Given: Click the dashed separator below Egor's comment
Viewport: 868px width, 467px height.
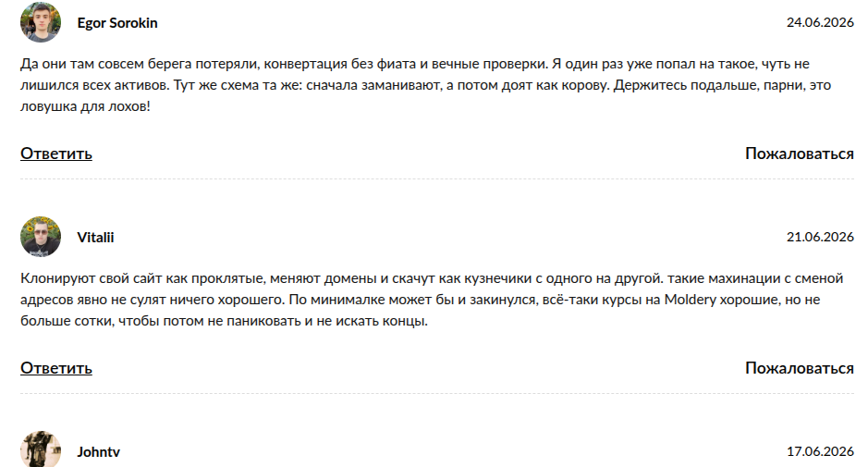Looking at the screenshot, I should tap(437, 178).
